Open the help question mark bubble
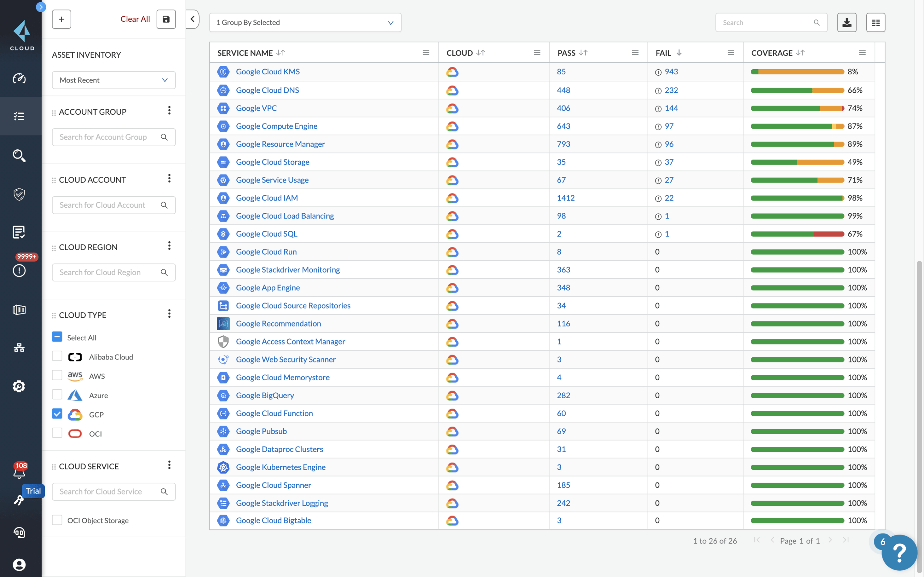The height and width of the screenshot is (577, 924). (x=899, y=552)
